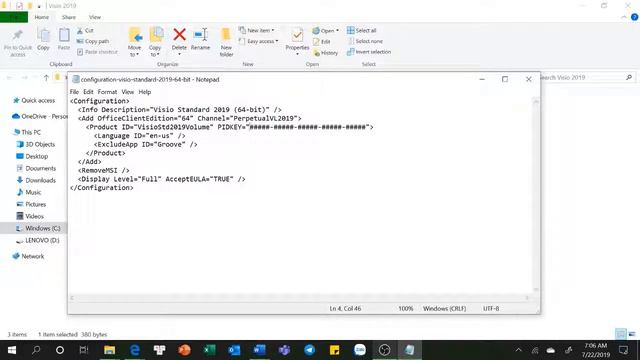Screen dimensions: 640x360
Task: Open Desktop in navigation pane
Action: pyautogui.click(x=32, y=156)
